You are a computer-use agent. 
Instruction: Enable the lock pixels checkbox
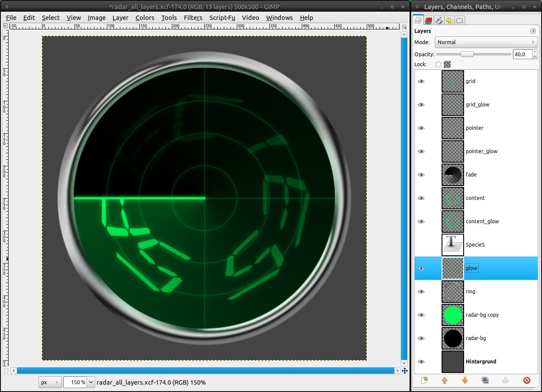click(x=439, y=64)
